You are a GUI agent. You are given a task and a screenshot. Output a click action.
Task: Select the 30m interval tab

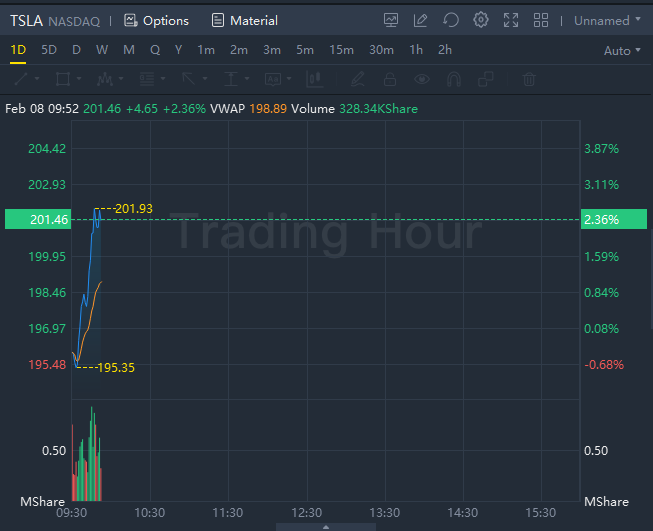(381, 50)
